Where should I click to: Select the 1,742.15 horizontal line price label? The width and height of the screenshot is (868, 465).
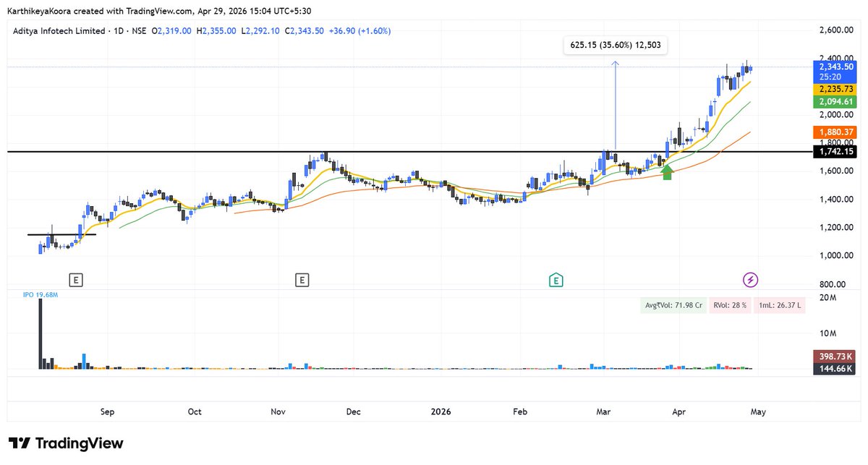(835, 152)
